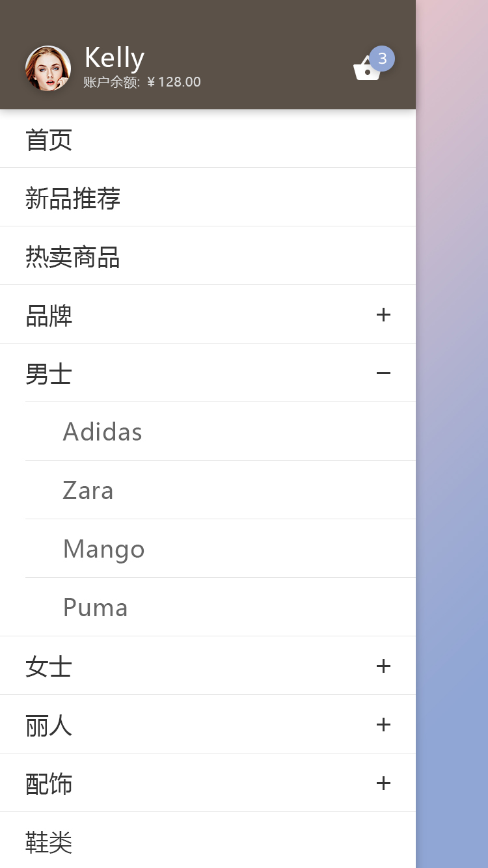Select Puma under 男士

(221, 607)
